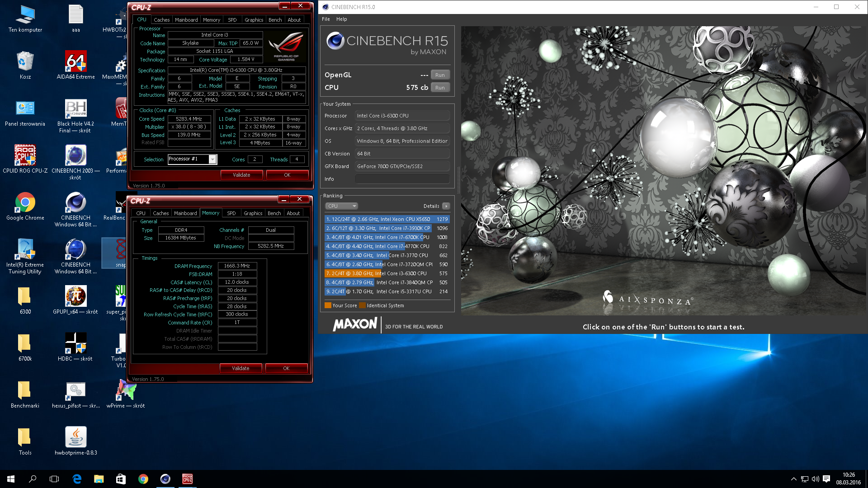The height and width of the screenshot is (488, 868).
Task: Launch CINEBENCH Windows 64 Bit shortcut below Chrome row
Action: pos(75,257)
